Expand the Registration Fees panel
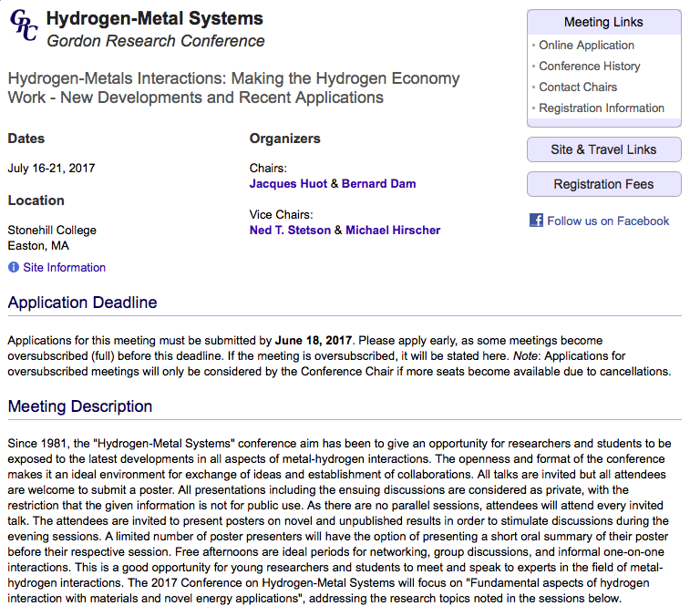 click(x=603, y=184)
